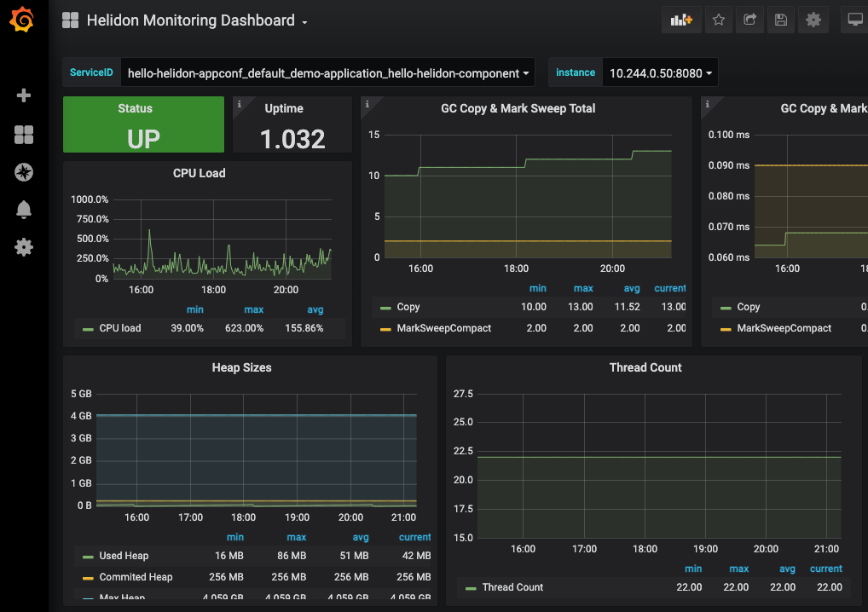Image resolution: width=868 pixels, height=612 pixels.
Task: Toggle MarkSweepCompact series in GC Total legend
Action: pyautogui.click(x=444, y=328)
